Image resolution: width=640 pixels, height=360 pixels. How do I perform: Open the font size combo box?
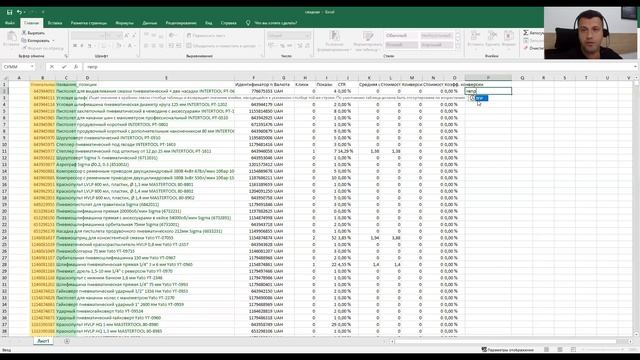[114, 36]
